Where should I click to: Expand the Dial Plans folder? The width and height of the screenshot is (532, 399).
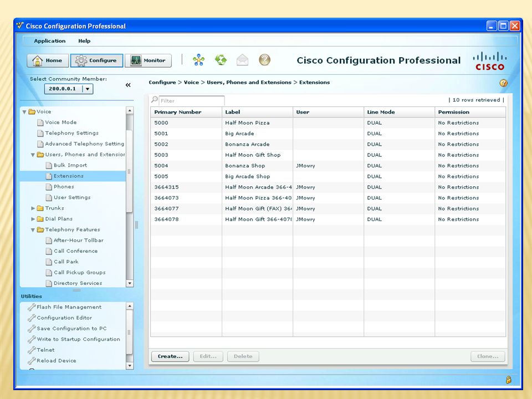tap(33, 219)
